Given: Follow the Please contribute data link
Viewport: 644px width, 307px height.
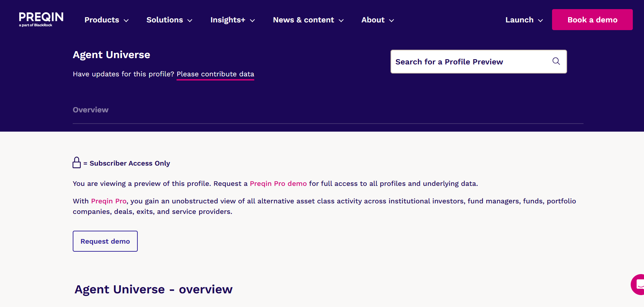Looking at the screenshot, I should coord(215,74).
